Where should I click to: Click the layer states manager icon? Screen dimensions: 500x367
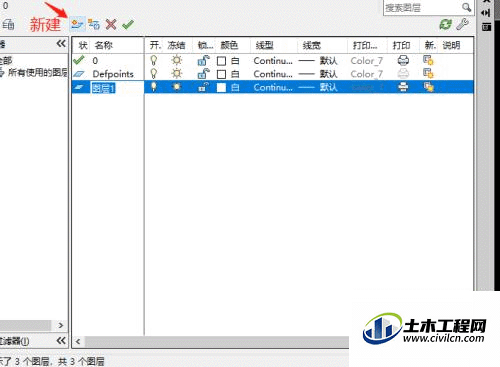8,24
